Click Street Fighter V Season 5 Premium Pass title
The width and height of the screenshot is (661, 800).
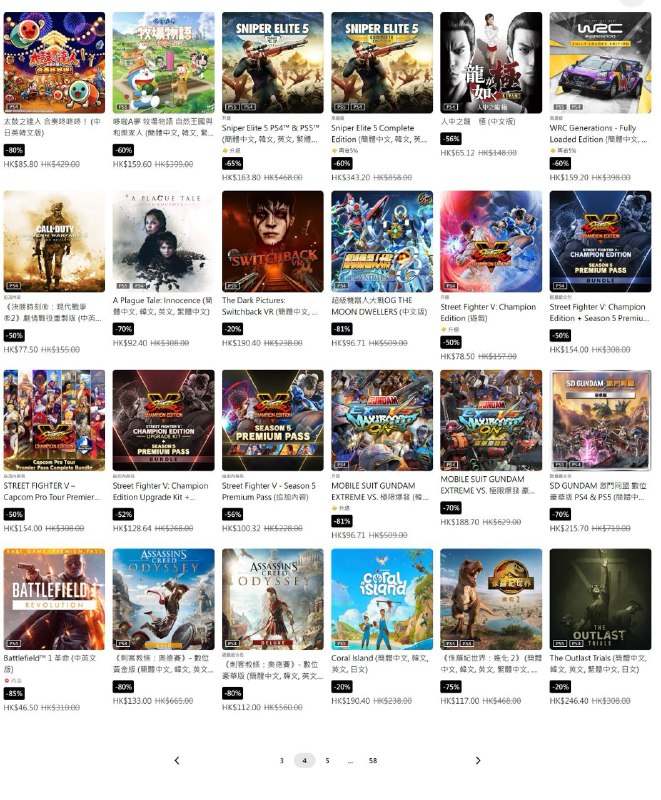click(x=269, y=491)
